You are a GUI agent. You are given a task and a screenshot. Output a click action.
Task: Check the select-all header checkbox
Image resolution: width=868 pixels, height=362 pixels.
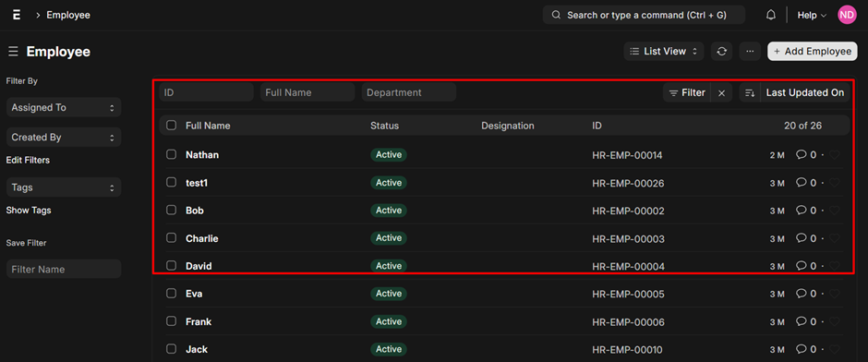pyautogui.click(x=172, y=126)
